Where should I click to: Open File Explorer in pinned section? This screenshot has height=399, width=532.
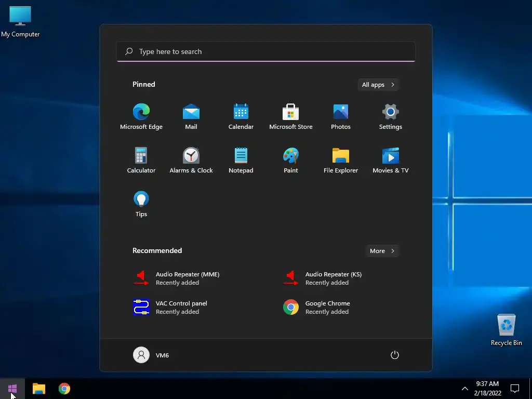click(x=341, y=160)
